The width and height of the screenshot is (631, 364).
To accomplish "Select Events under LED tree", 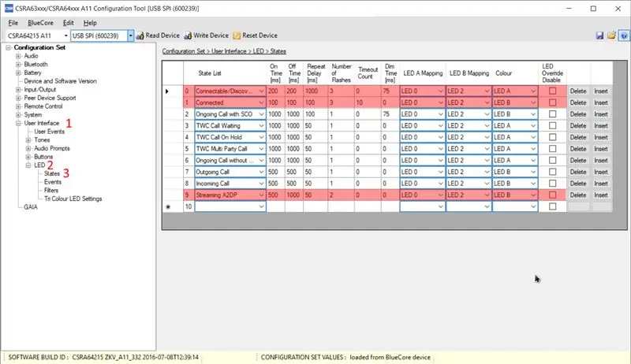I will click(53, 182).
